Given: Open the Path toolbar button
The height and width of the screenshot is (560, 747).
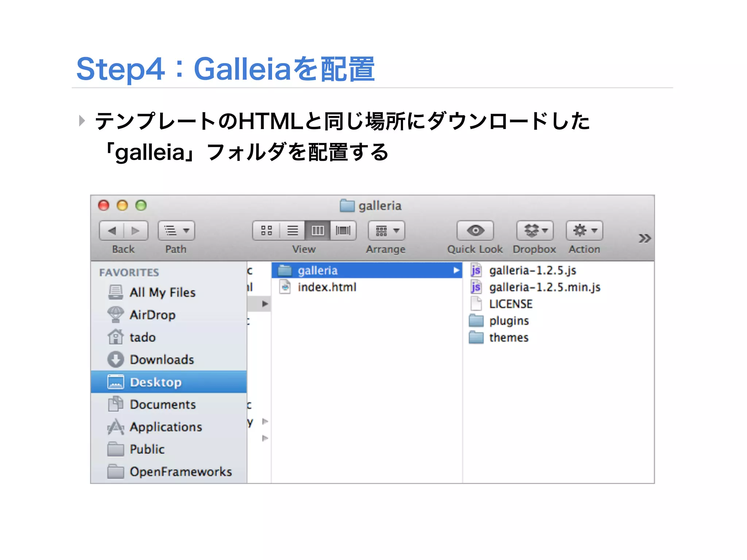Looking at the screenshot, I should (x=176, y=230).
